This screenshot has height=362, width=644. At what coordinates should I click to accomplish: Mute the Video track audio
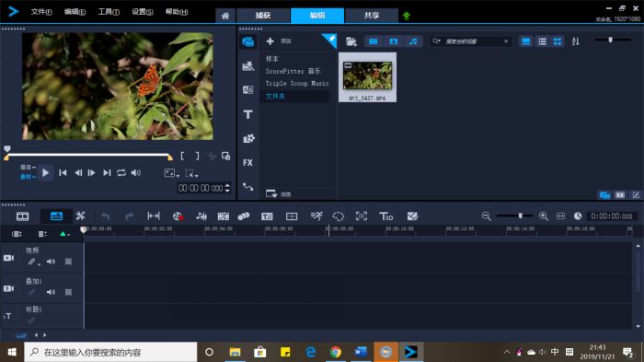coord(51,262)
